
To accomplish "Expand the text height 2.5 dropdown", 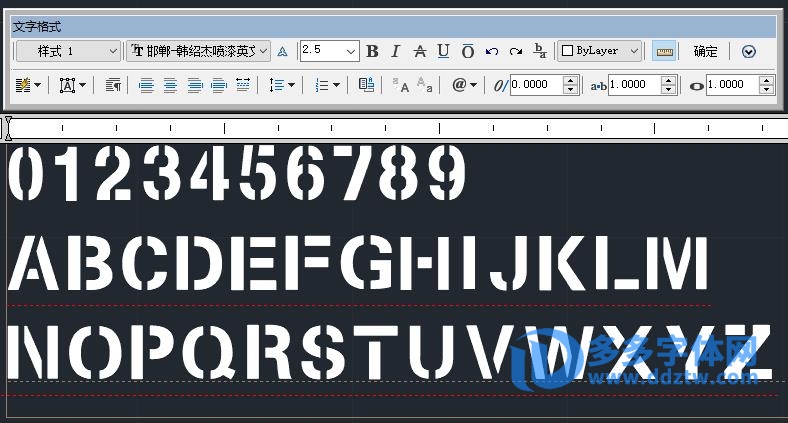I will [351, 51].
